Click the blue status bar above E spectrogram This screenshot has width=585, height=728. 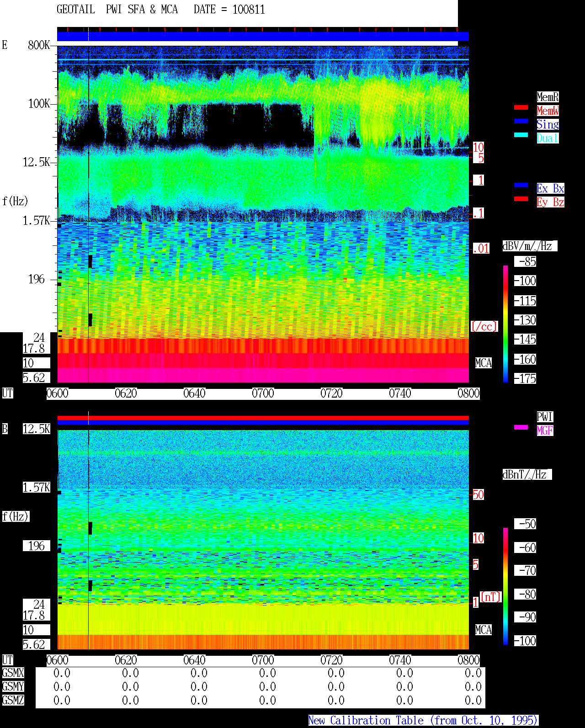pyautogui.click(x=263, y=37)
